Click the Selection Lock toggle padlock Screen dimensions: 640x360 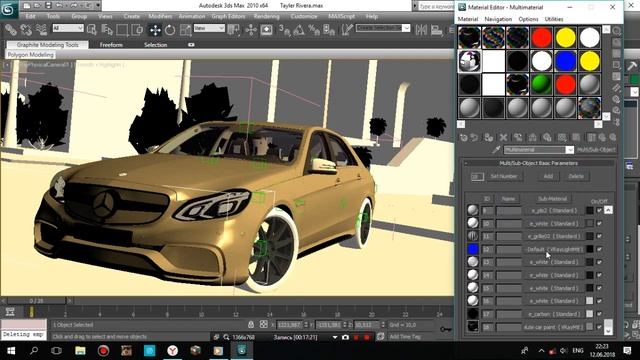251,324
